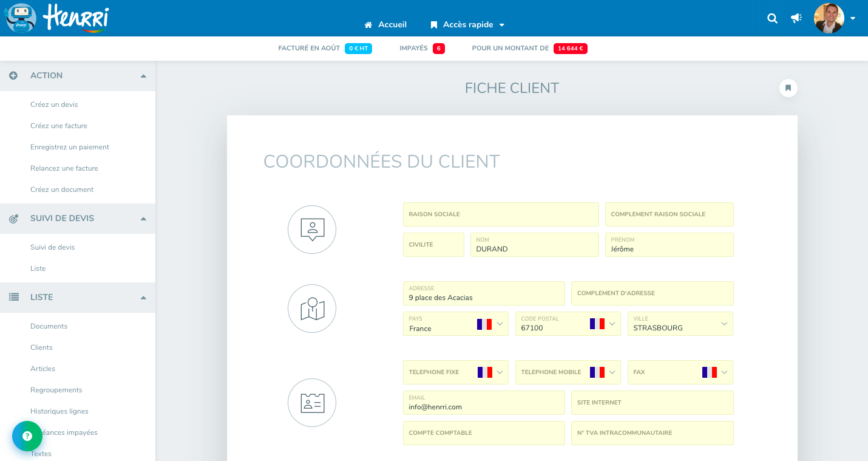
Task: Click the Créez une facture link
Action: pyautogui.click(x=59, y=126)
